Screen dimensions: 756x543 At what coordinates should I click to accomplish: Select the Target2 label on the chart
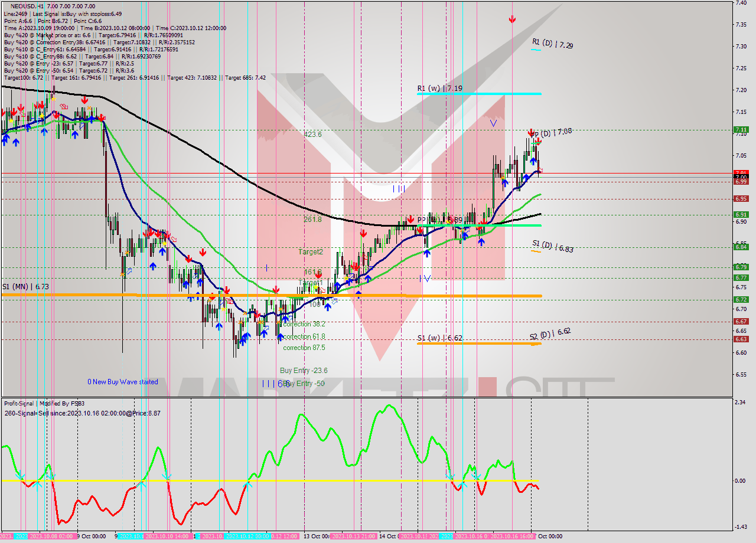[x=310, y=251]
